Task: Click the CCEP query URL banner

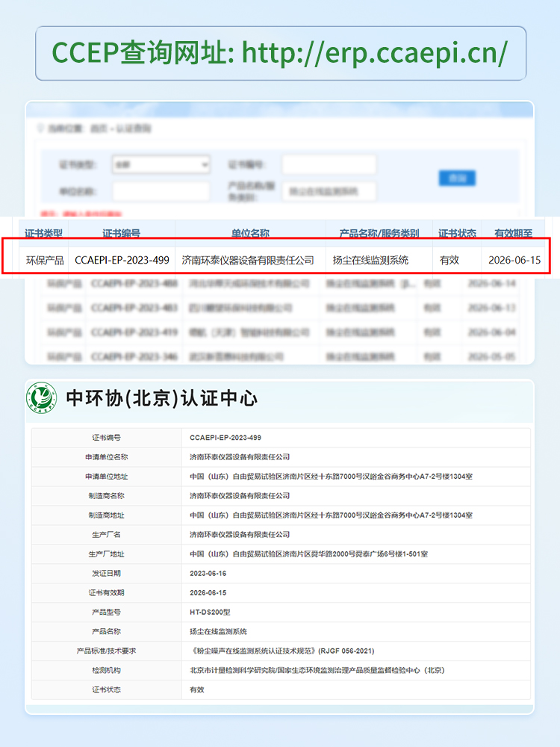Action: (280, 53)
